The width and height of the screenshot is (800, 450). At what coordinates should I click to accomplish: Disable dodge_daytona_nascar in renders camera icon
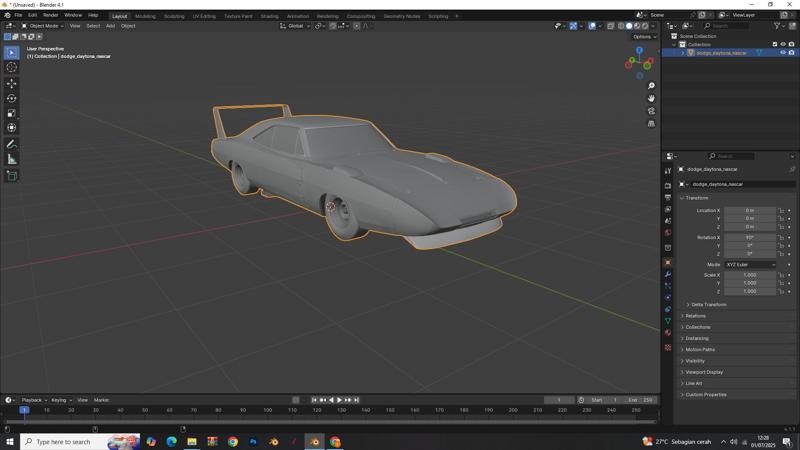click(x=791, y=53)
